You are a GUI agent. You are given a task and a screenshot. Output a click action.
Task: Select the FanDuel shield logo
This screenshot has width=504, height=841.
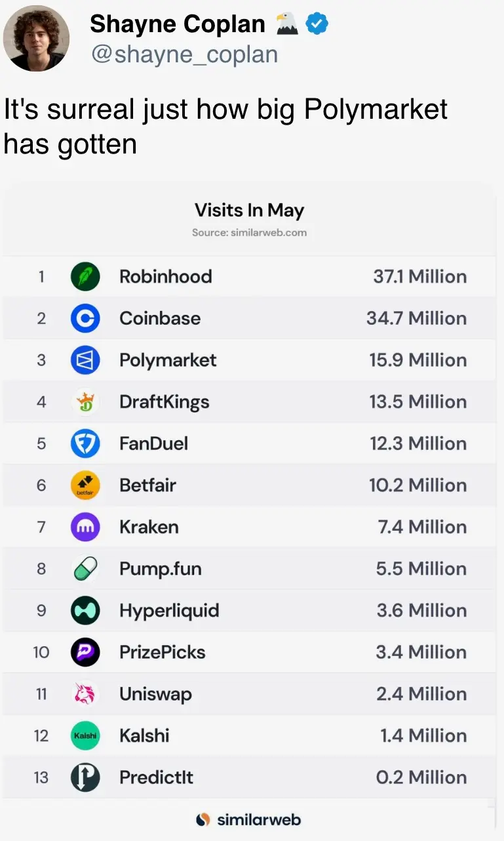pyautogui.click(x=85, y=443)
